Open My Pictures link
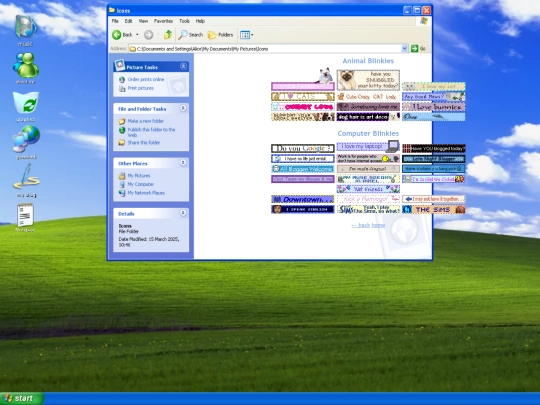Screen dimensions: 540x405 tap(139, 176)
